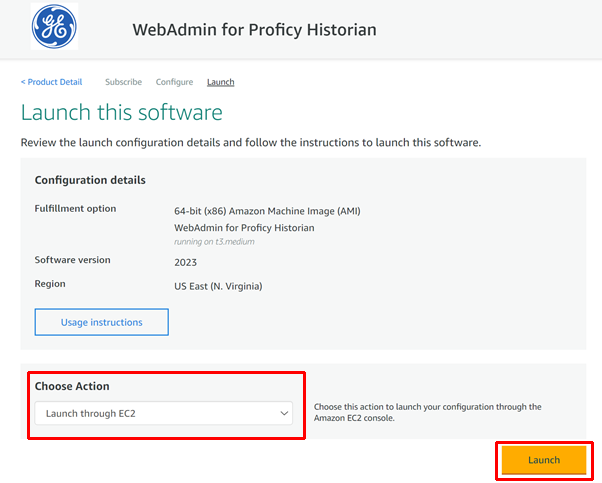Click the software version 2023 value

point(185,262)
